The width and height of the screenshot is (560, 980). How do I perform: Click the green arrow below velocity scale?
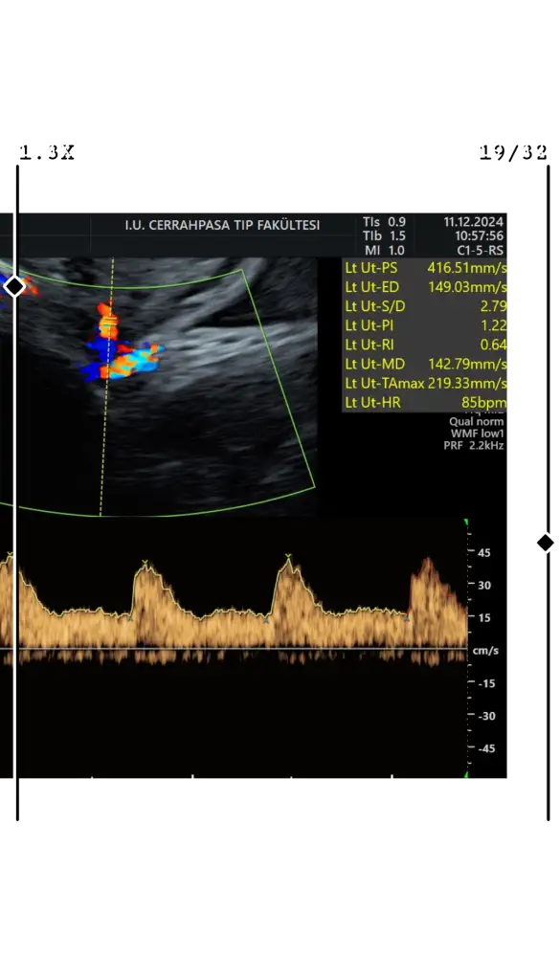click(465, 775)
